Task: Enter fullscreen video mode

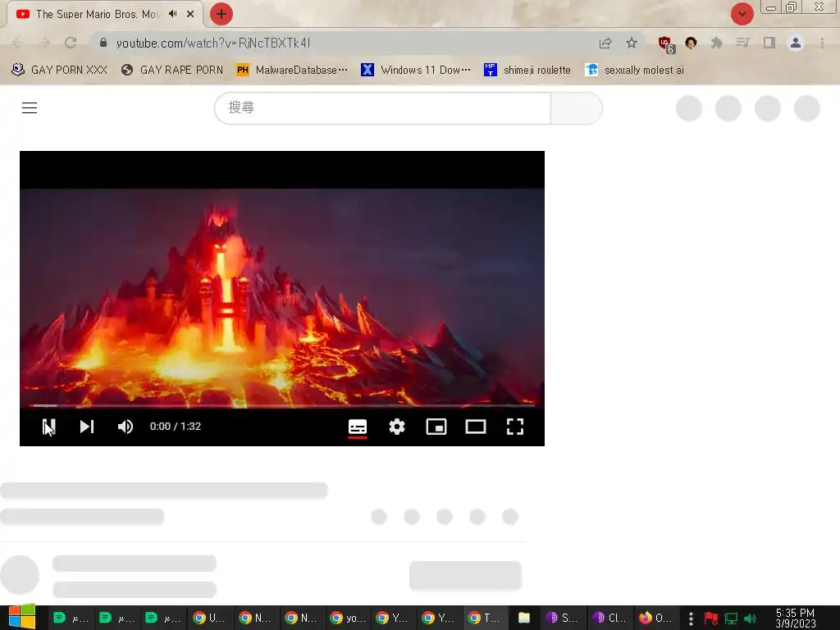Action: point(515,427)
